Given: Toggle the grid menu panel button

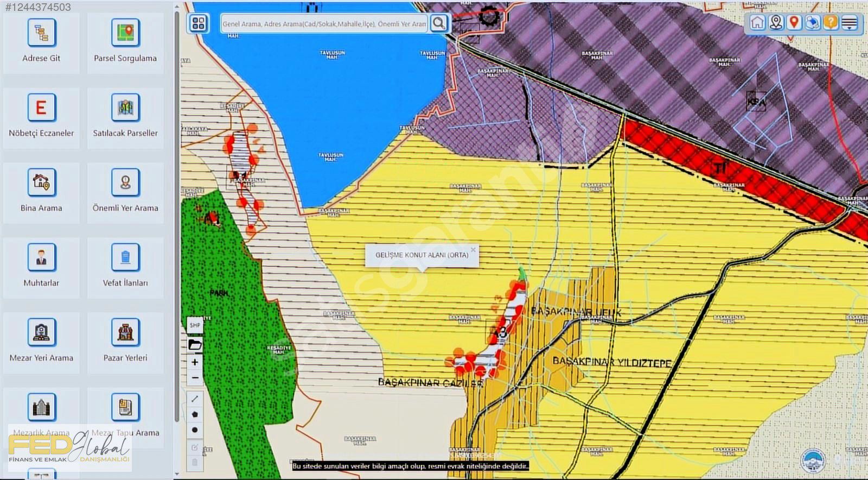Looking at the screenshot, I should [x=199, y=23].
